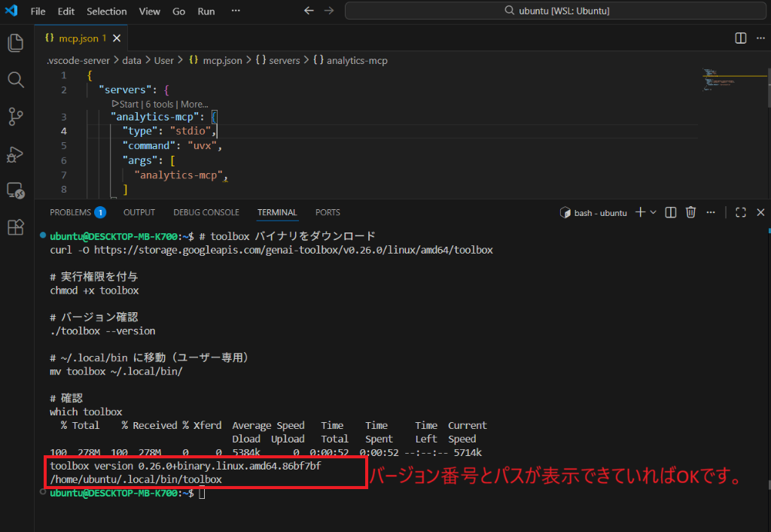This screenshot has height=532, width=771.
Task: Split the terminal pane
Action: pos(671,212)
